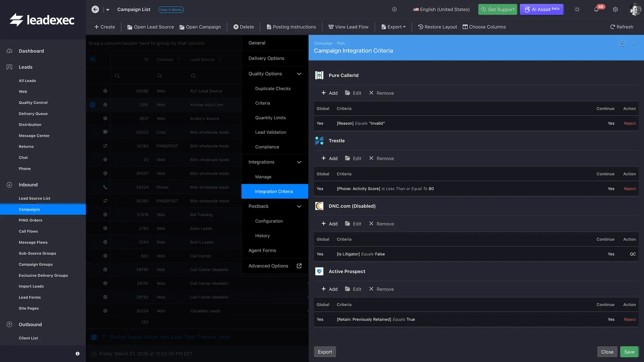Toggle the filter checkbox in the grid footer

(x=94, y=337)
